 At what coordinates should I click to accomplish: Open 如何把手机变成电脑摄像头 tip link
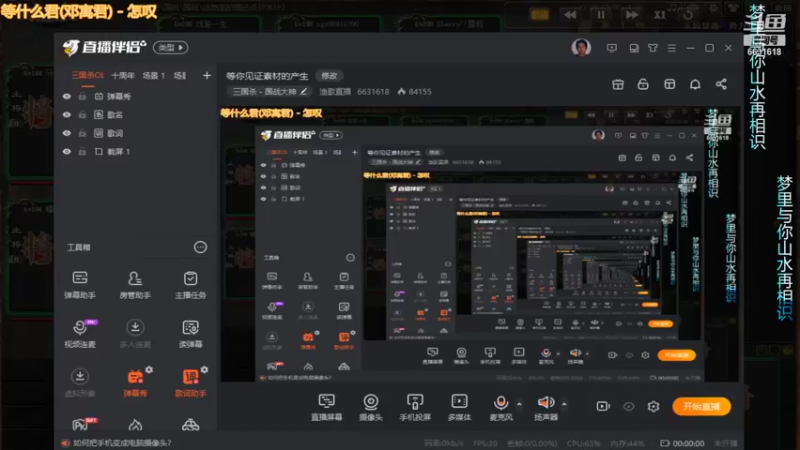coord(122,443)
